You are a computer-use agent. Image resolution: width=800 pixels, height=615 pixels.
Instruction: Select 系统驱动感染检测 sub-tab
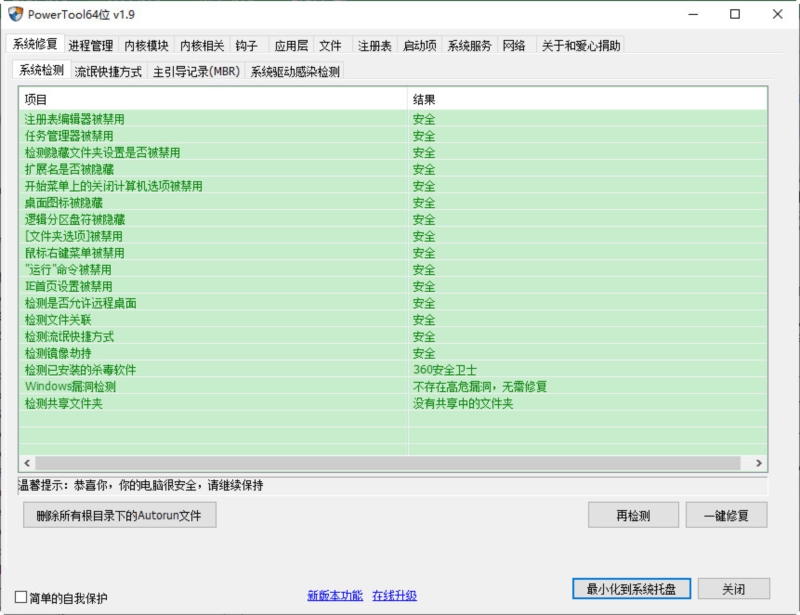[x=295, y=72]
